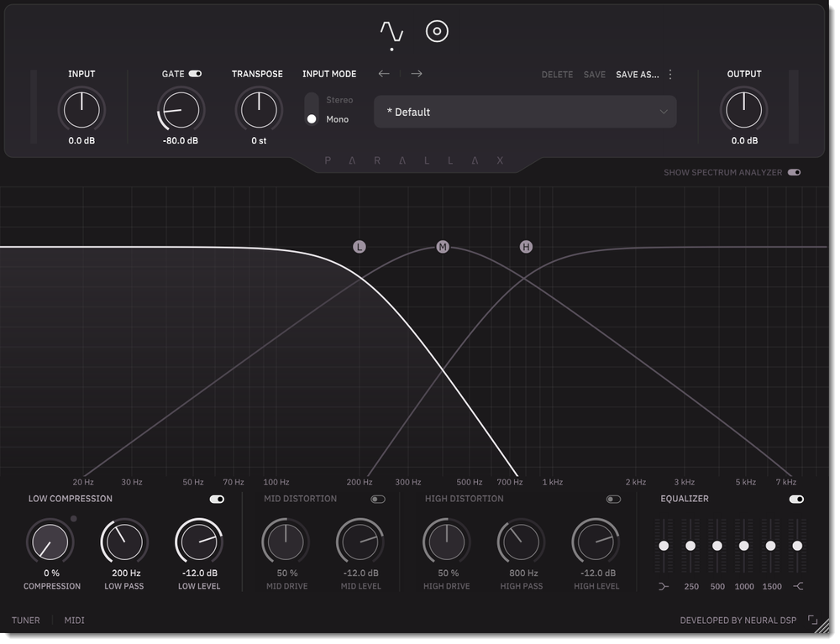Viewport: 840px width, 644px height.
Task: Open the cabinet speaker view icon
Action: [437, 32]
